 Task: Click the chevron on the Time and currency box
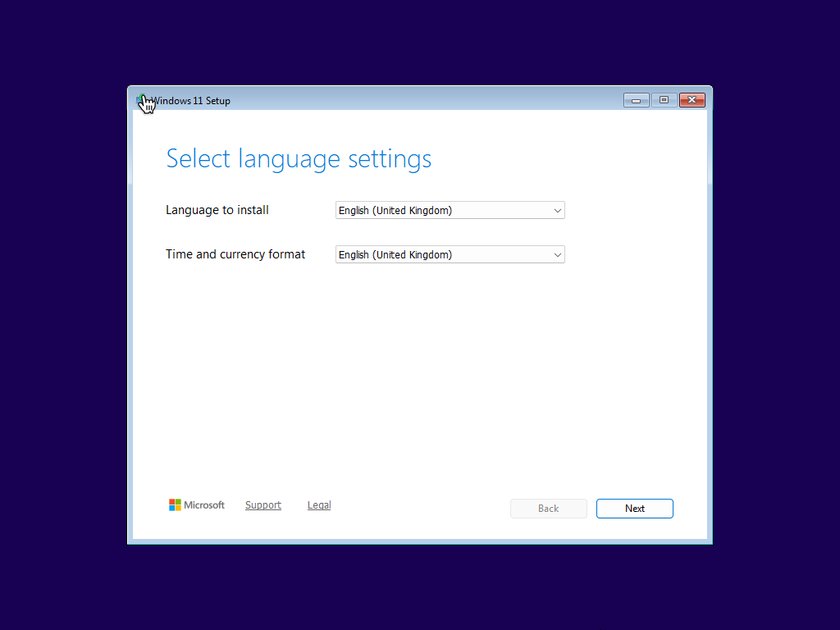[x=557, y=254]
